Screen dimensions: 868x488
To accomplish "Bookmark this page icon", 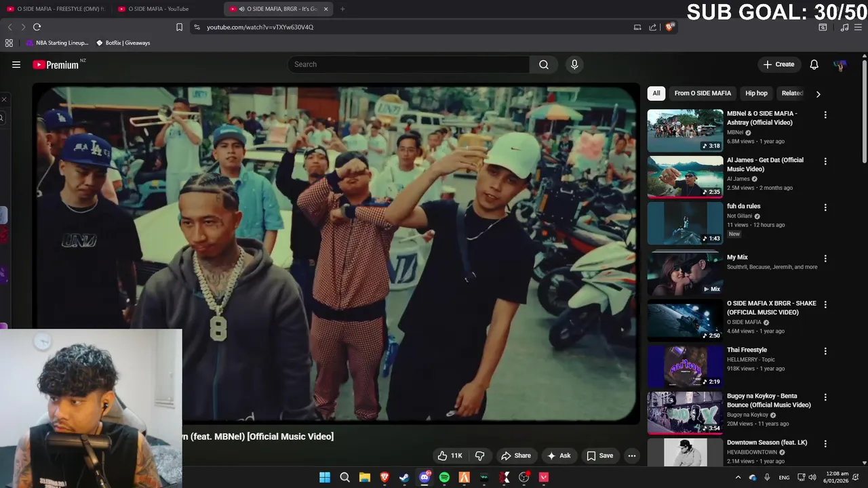I will 179,27.
